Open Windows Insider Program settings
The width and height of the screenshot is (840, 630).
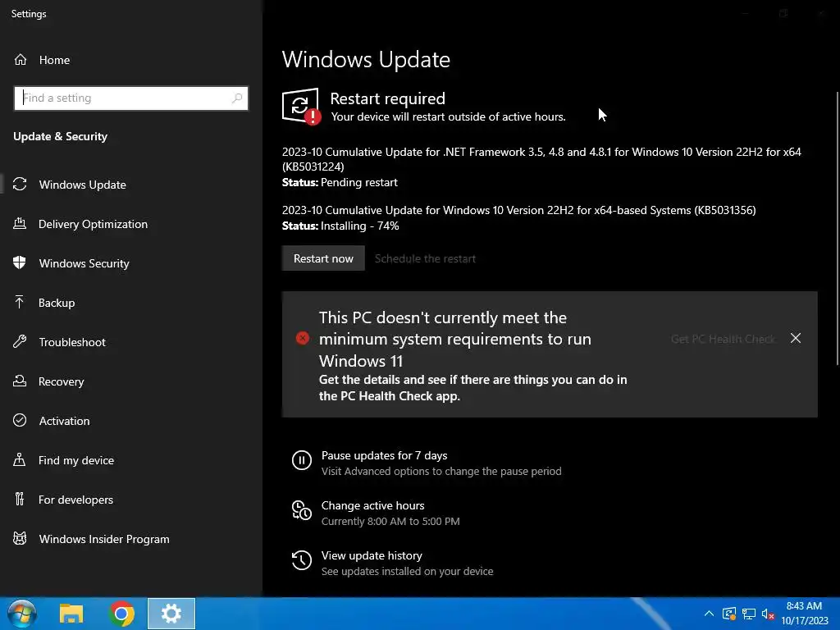tap(104, 539)
